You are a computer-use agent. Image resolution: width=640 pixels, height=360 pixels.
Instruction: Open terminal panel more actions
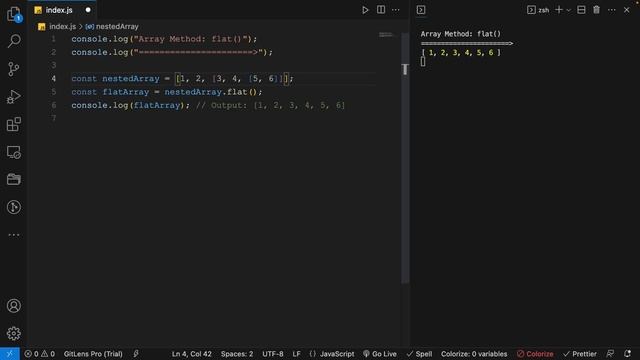tap(611, 10)
